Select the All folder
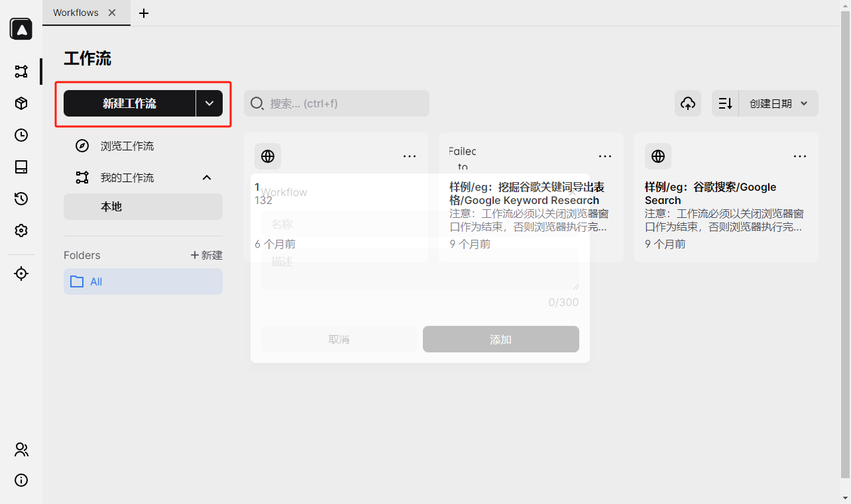851x504 pixels. (143, 281)
